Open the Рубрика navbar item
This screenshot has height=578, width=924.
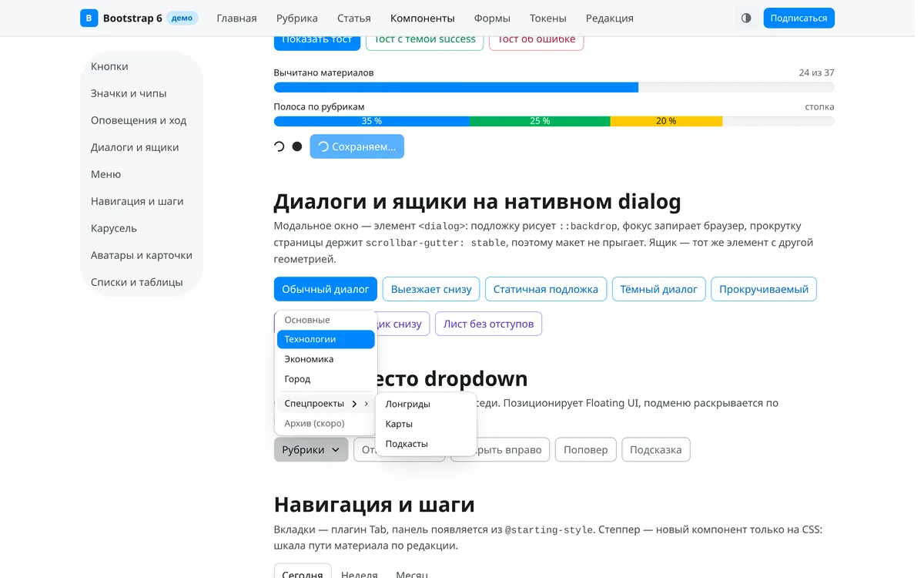pos(297,18)
